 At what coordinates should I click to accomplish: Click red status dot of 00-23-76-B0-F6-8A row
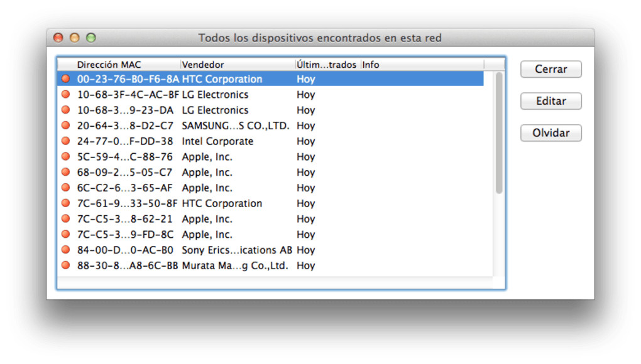point(66,78)
